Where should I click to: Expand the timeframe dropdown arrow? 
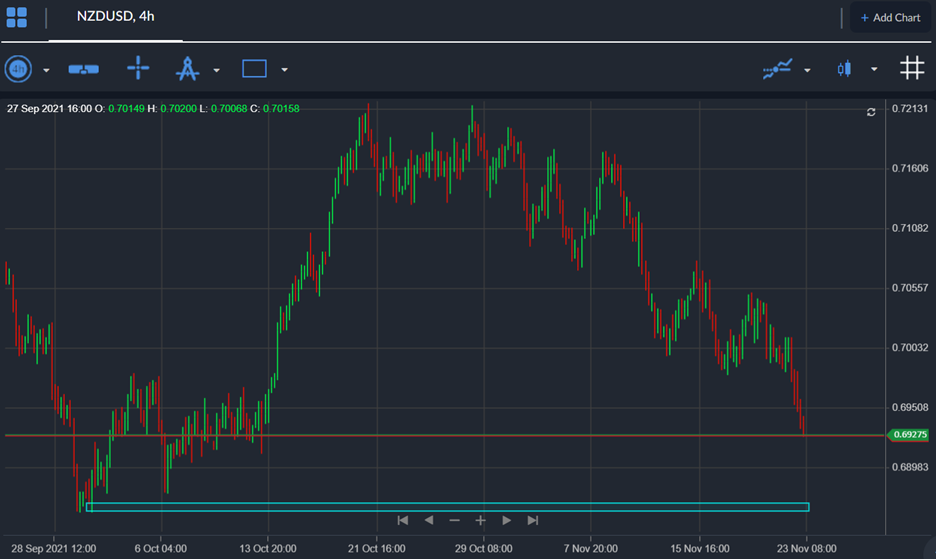(x=46, y=70)
